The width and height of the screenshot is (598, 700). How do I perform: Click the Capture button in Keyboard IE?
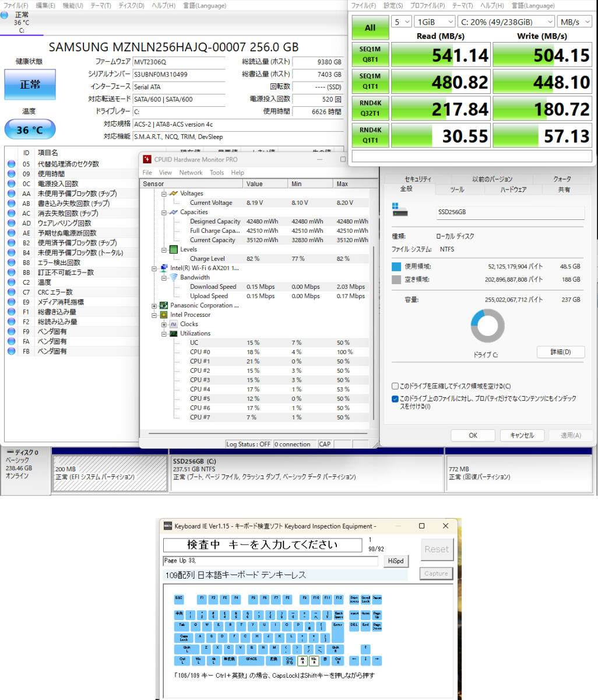tap(436, 573)
